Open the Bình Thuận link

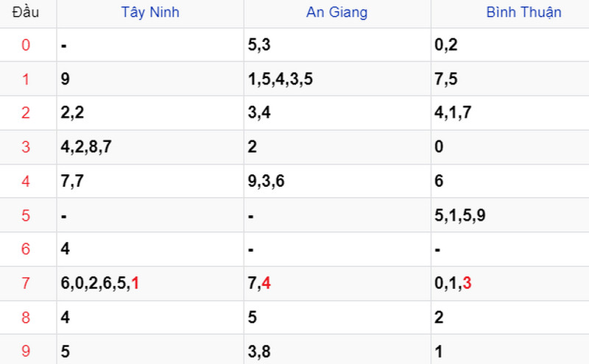click(523, 13)
